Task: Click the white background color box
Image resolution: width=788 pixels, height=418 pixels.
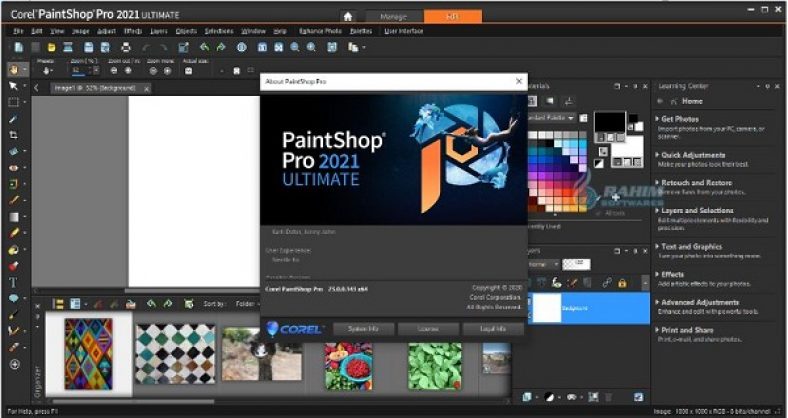Action: coord(627,147)
